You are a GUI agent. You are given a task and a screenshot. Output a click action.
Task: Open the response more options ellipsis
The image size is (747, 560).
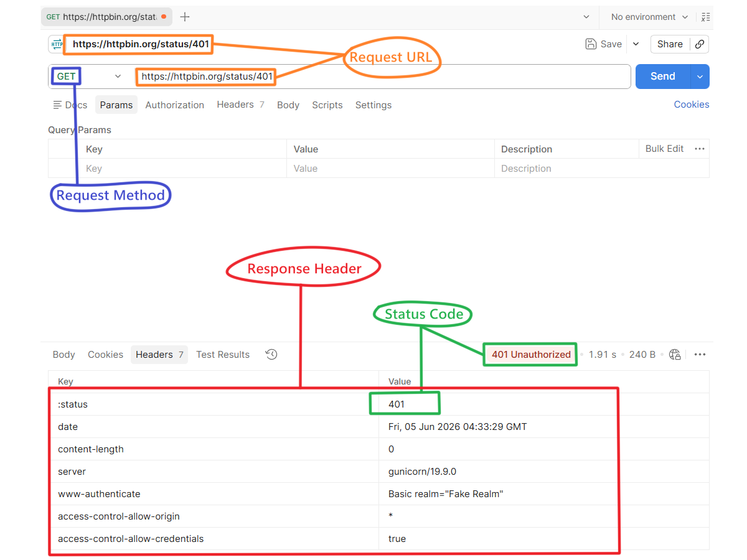click(700, 355)
